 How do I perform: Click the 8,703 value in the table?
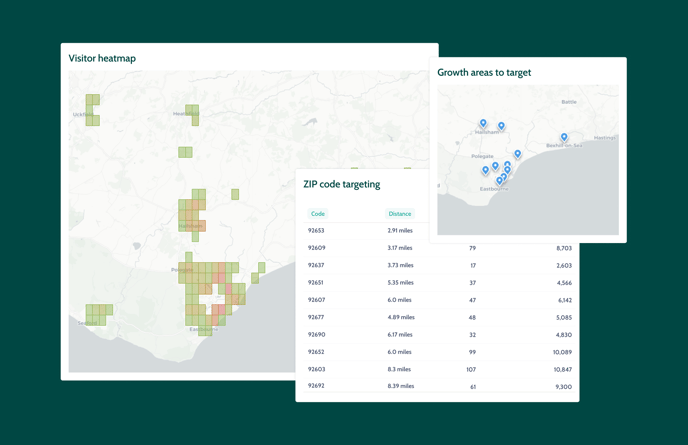(564, 248)
